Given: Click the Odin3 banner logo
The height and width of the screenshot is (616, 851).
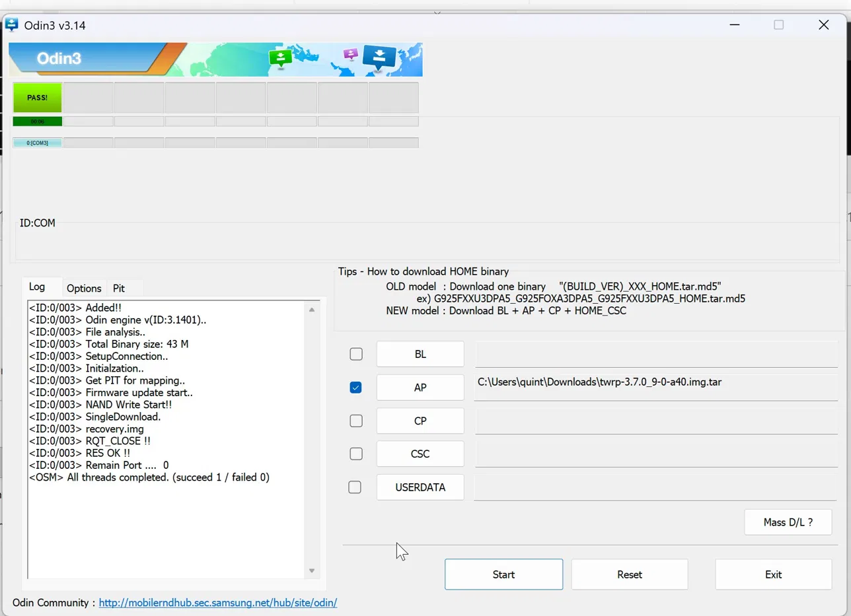Looking at the screenshot, I should pyautogui.click(x=59, y=58).
